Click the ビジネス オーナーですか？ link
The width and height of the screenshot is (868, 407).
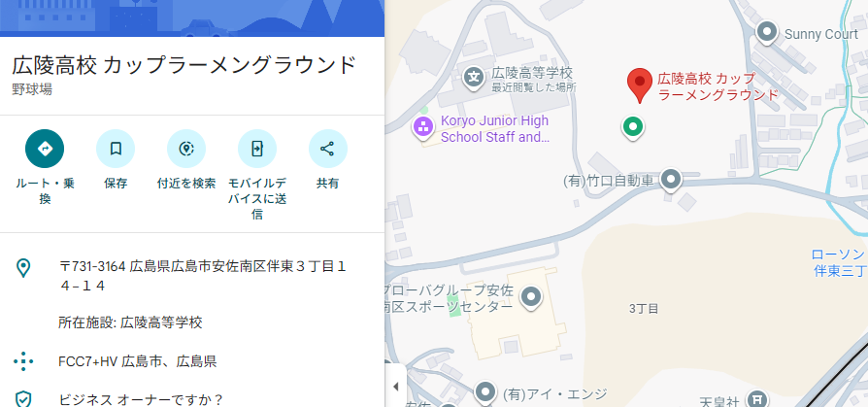[141, 398]
